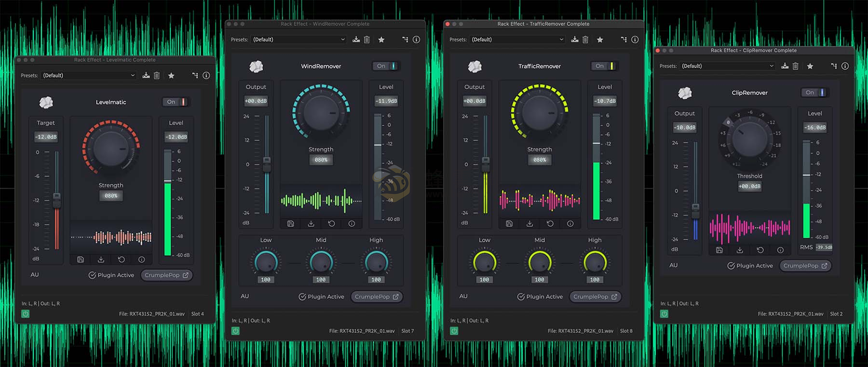Open CrumplePop link in TrafficRemover plugin
The height and width of the screenshot is (367, 868).
[x=596, y=297]
